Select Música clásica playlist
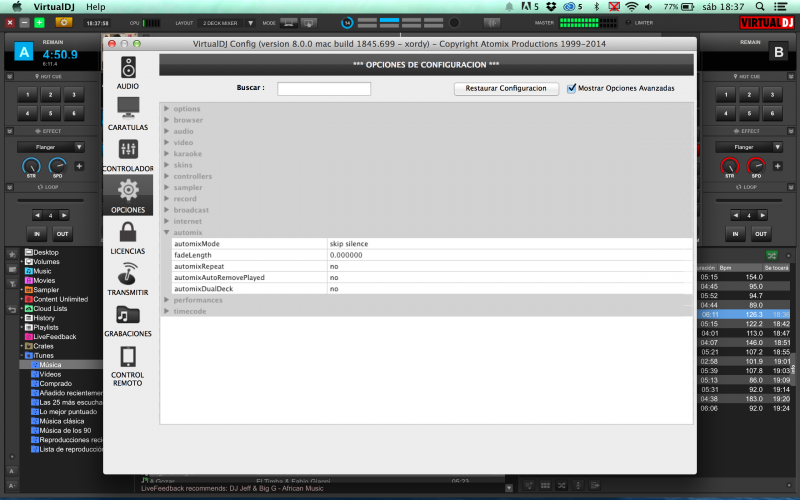Viewport: 800px width, 500px height. (x=58, y=421)
